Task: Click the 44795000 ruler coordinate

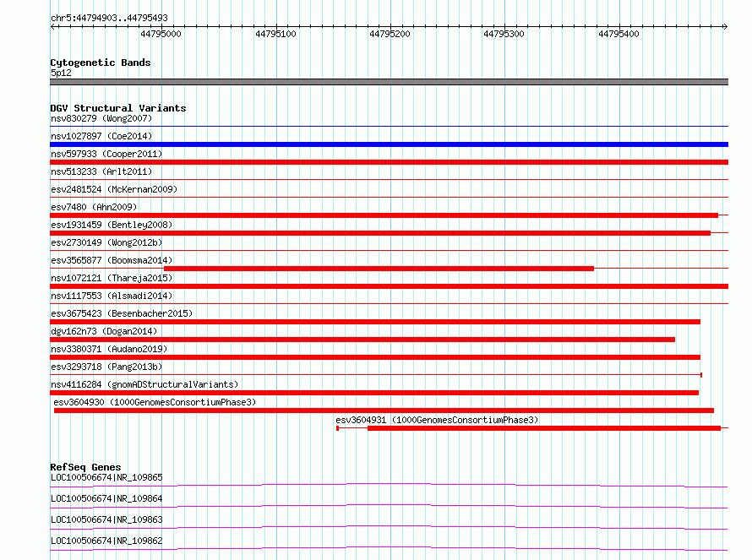Action: tap(161, 34)
